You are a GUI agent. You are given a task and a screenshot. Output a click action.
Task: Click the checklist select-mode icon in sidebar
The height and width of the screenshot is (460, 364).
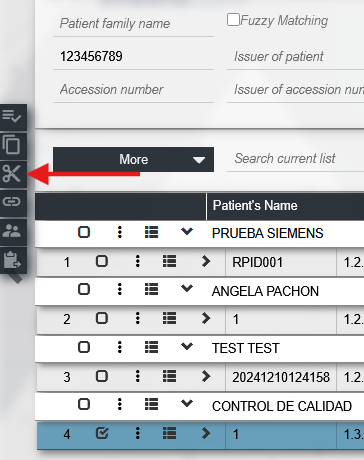12,117
